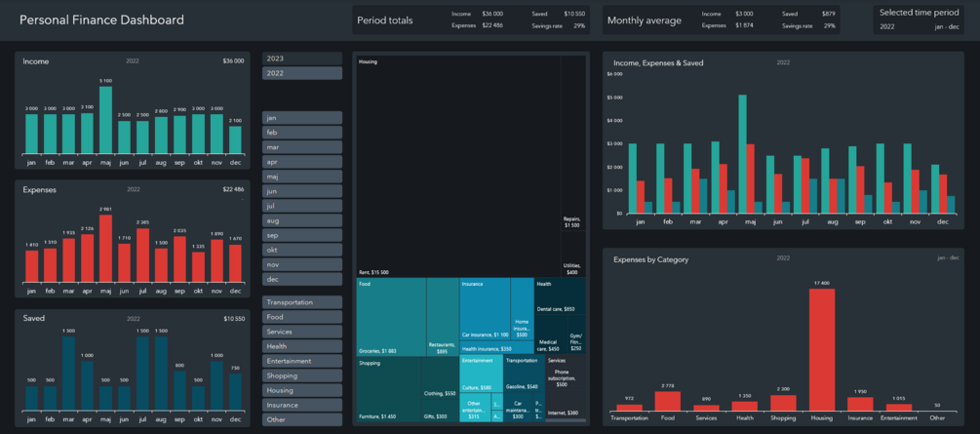Click the Gasoline $540 treemap tile
This screenshot has height=434, width=980.
[524, 374]
